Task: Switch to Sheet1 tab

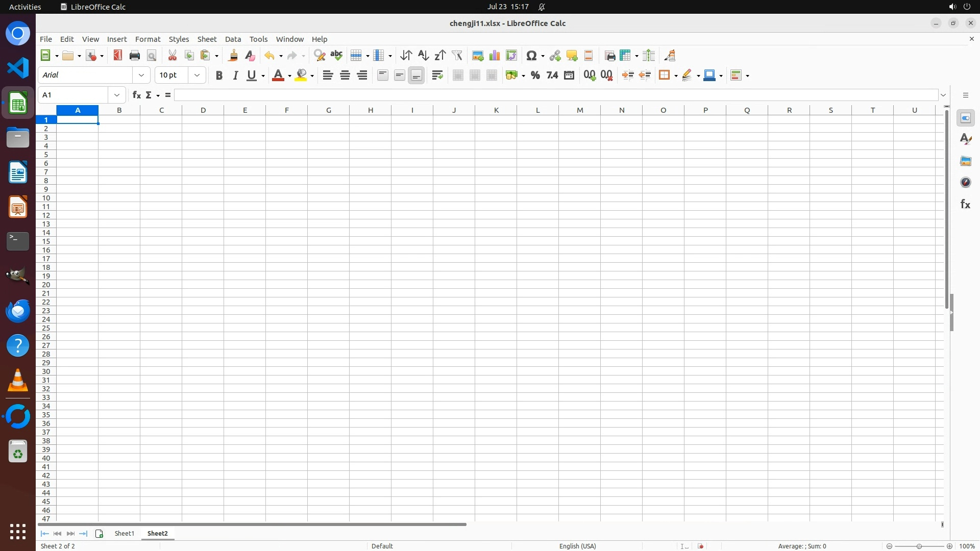Action: [x=124, y=533]
